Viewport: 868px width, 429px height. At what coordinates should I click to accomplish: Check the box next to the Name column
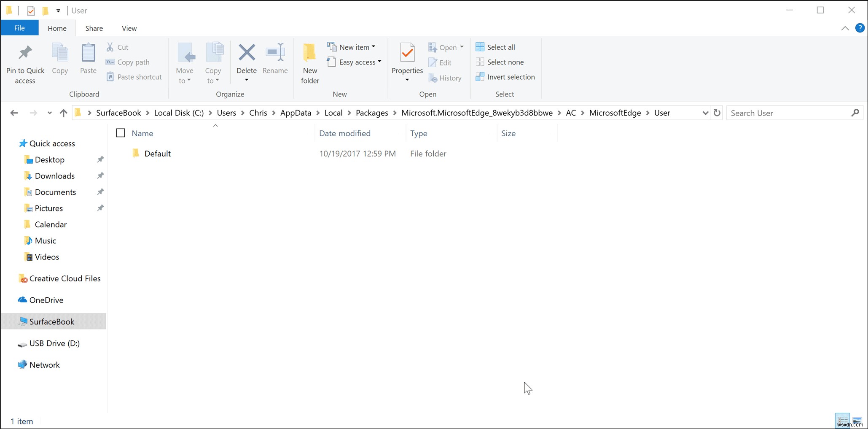(120, 132)
